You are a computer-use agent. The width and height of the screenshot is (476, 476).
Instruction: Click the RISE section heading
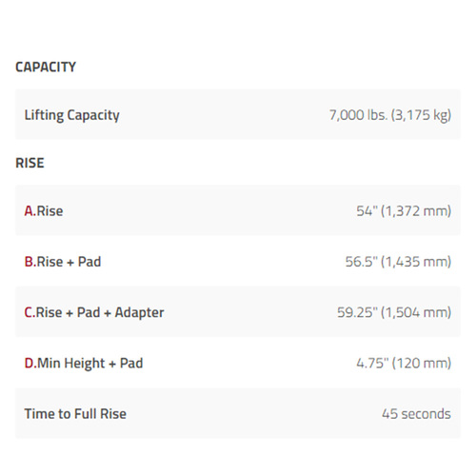coord(30,163)
